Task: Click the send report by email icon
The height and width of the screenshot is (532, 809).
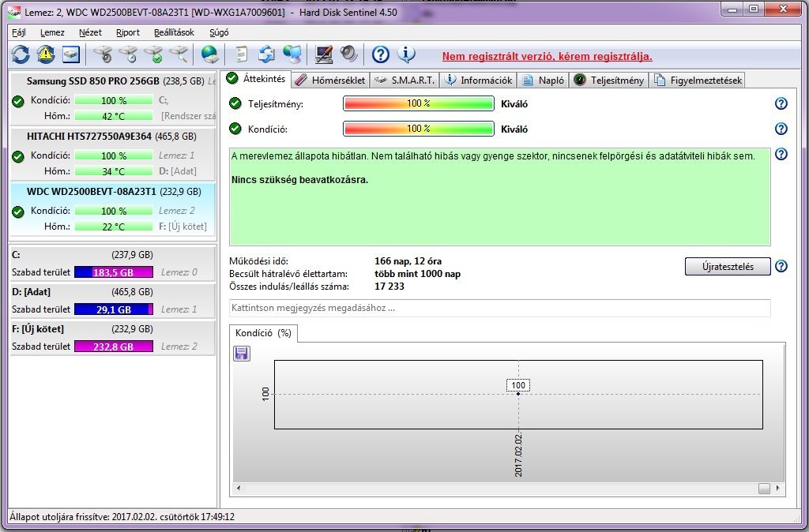Action: point(266,54)
